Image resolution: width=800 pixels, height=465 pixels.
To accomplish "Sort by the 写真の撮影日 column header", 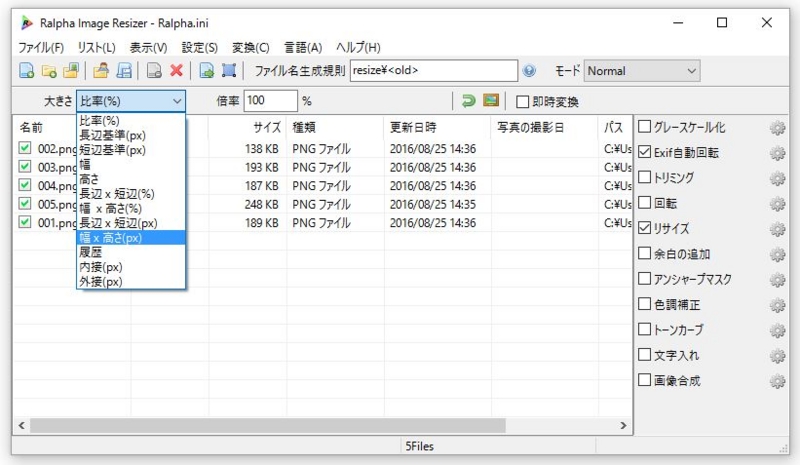I will (x=544, y=127).
